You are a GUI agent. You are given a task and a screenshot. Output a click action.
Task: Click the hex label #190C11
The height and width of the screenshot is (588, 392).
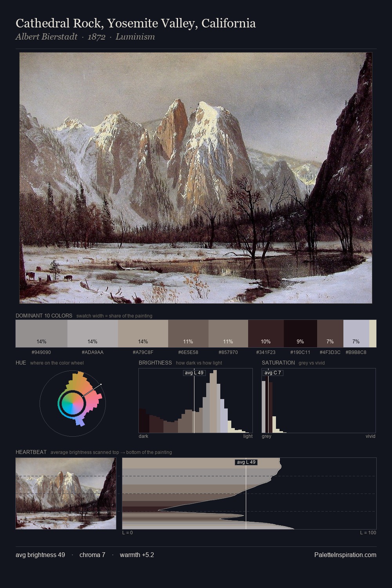pos(300,352)
